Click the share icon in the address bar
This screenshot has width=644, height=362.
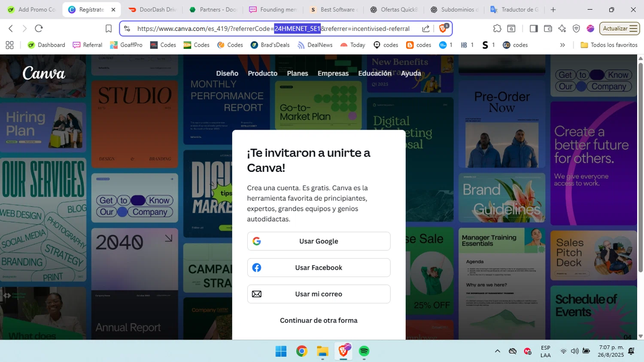426,29
